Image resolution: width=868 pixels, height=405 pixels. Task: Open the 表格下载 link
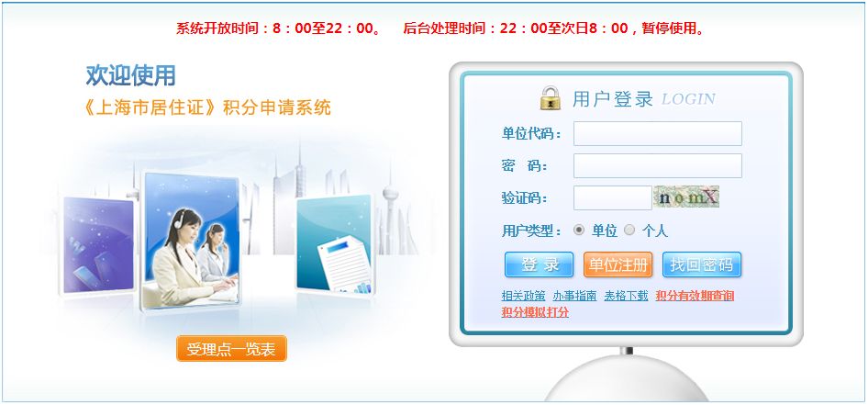pyautogui.click(x=626, y=296)
